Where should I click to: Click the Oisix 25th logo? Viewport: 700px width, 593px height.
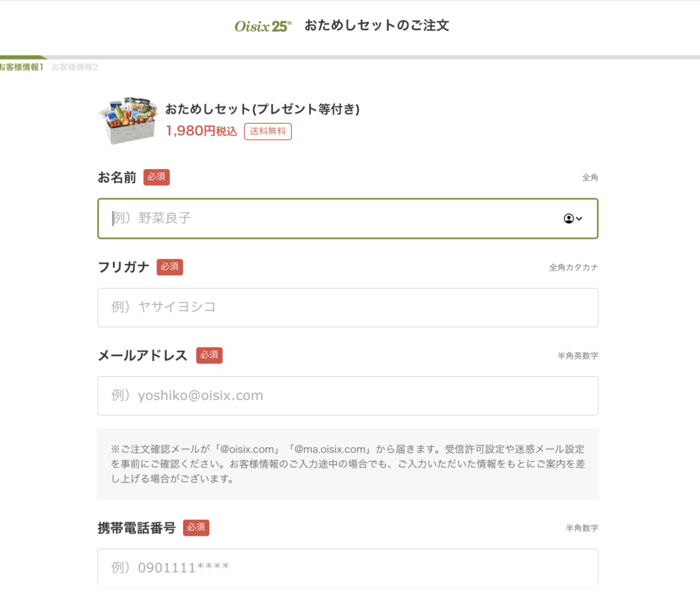coord(263,26)
